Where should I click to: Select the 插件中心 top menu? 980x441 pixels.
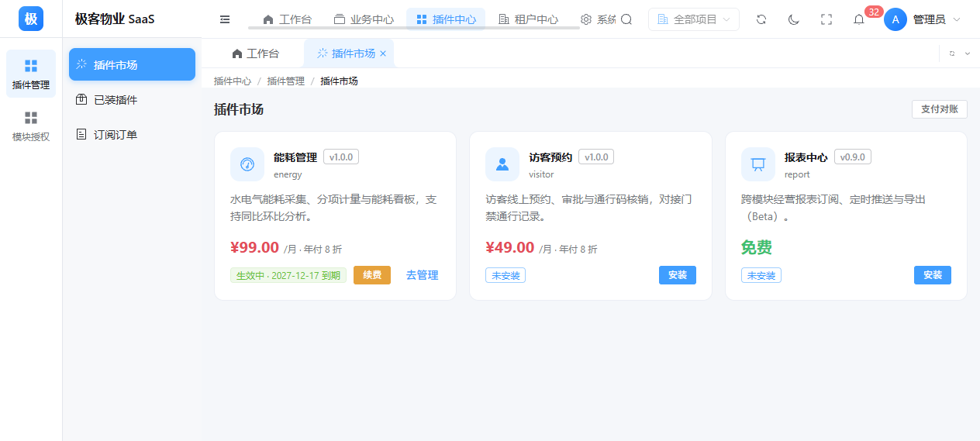pos(446,19)
